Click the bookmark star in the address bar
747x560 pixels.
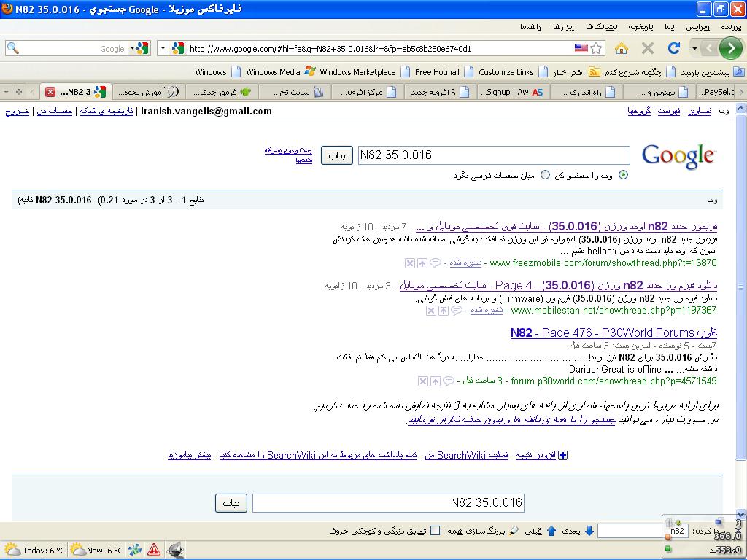tap(596, 48)
